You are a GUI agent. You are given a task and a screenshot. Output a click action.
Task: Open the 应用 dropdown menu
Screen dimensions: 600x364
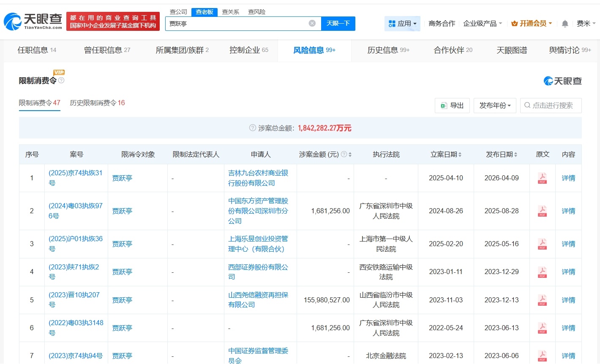[402, 24]
